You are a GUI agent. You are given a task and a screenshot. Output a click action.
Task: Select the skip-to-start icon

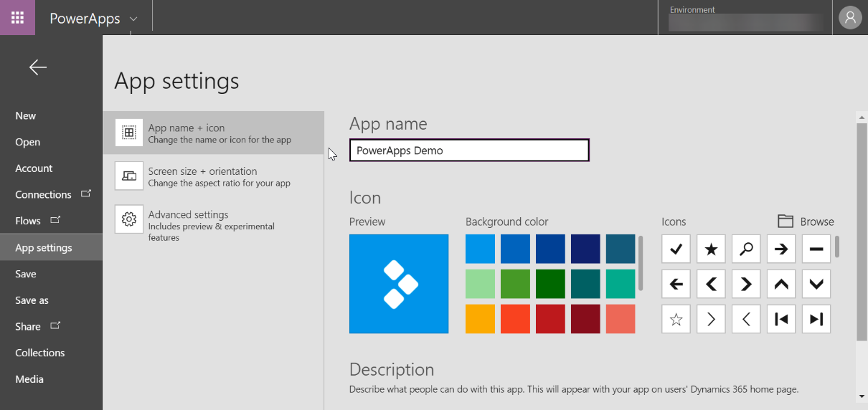[781, 319]
